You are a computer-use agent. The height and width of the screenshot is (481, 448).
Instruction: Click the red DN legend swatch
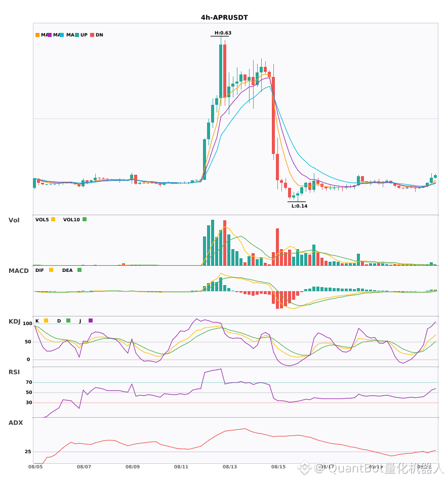click(x=92, y=35)
